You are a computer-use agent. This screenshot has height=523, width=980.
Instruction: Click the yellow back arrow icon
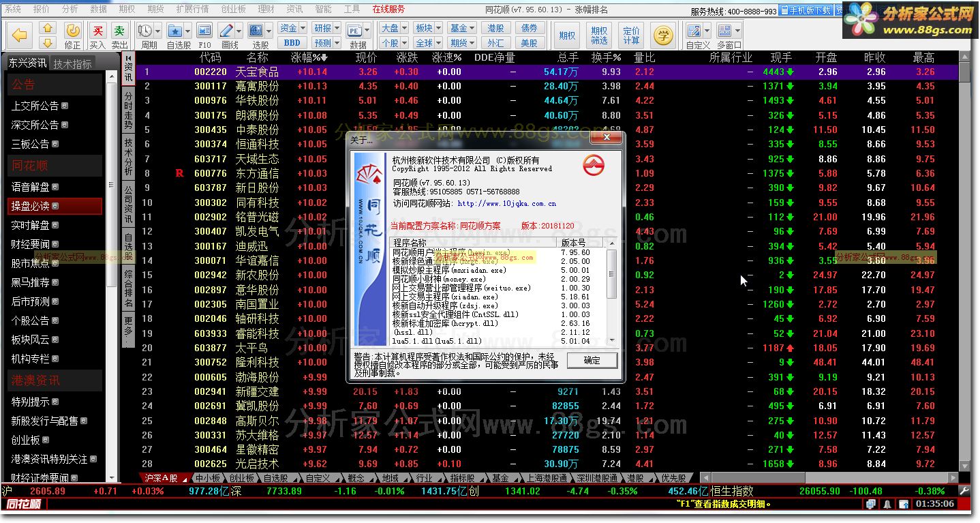[20, 35]
